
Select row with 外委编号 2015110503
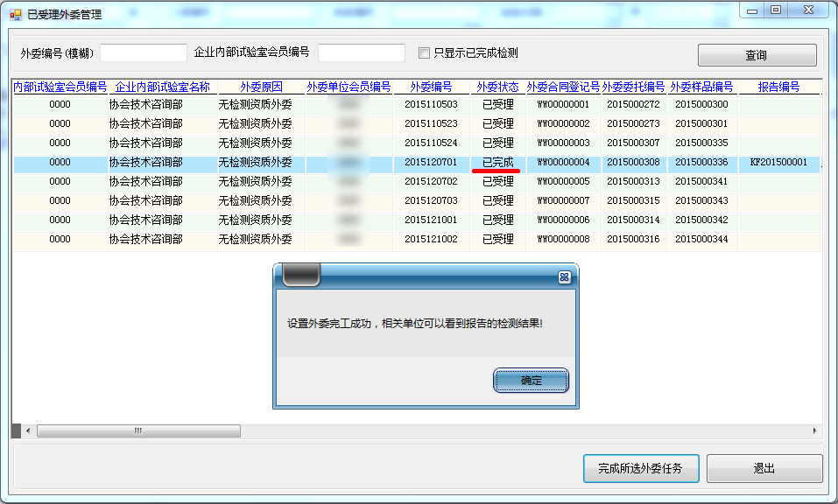pyautogui.click(x=431, y=105)
